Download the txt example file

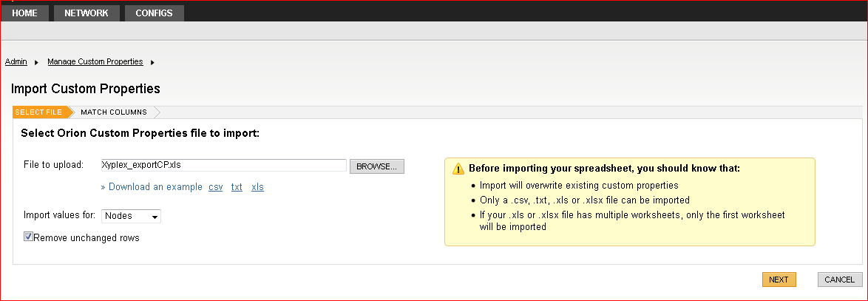pyautogui.click(x=237, y=187)
